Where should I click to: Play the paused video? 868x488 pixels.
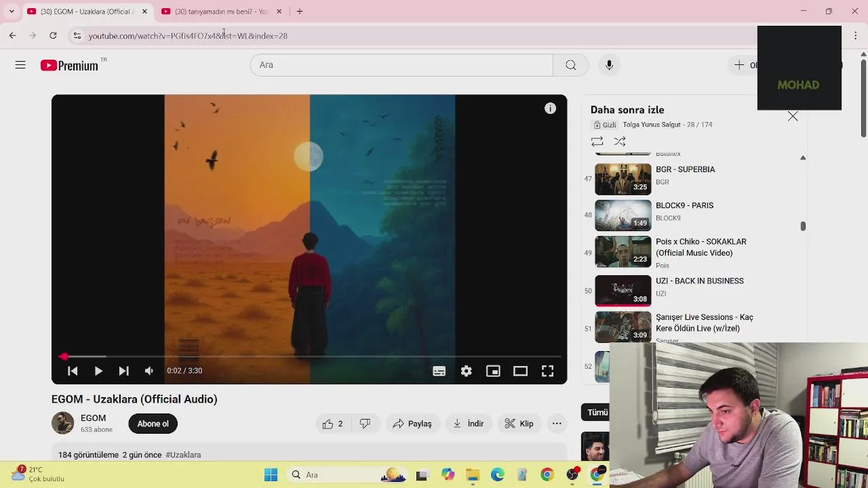pos(98,371)
